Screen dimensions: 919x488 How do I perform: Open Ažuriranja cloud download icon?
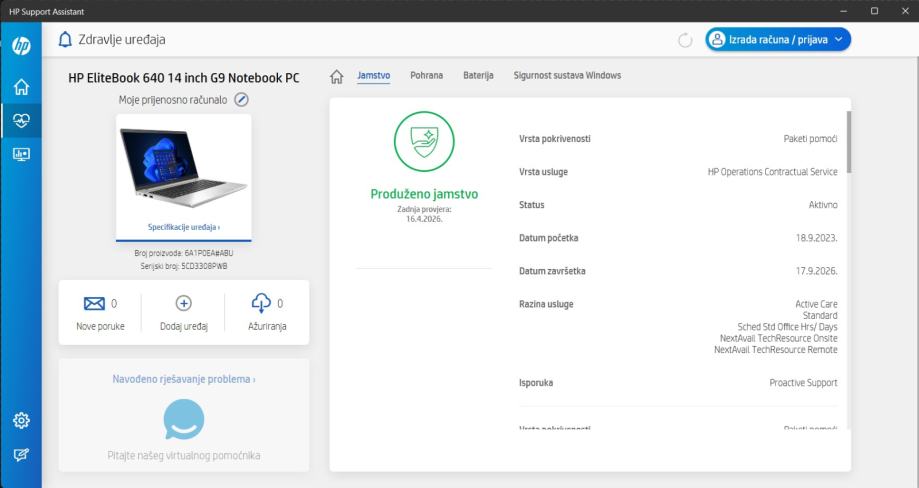[x=261, y=303]
